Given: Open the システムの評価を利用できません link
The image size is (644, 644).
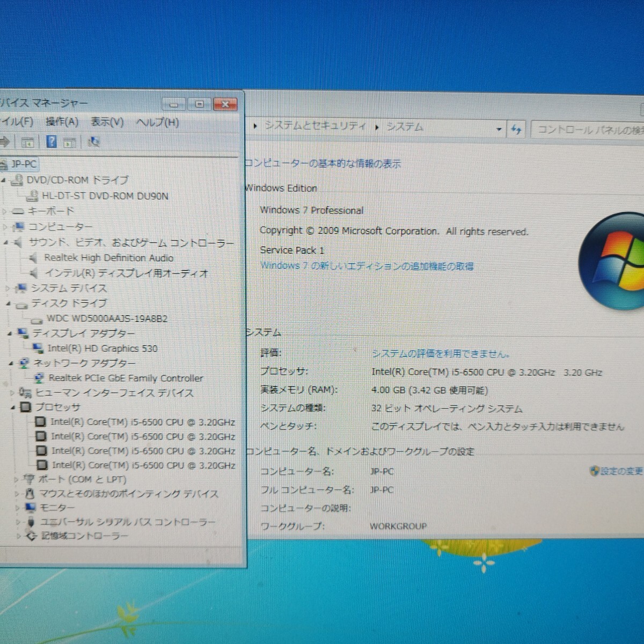Looking at the screenshot, I should point(441,354).
